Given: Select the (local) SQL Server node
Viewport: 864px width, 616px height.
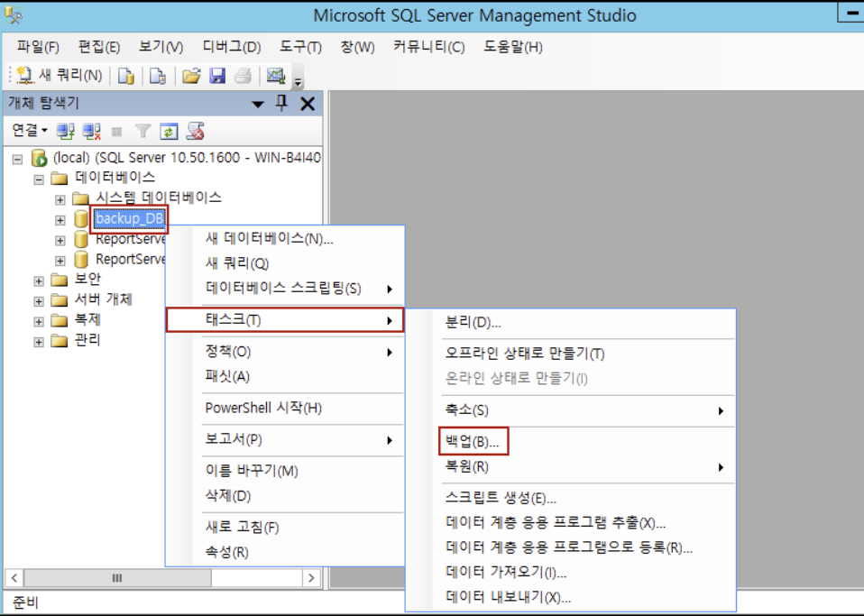Looking at the screenshot, I should (187, 158).
